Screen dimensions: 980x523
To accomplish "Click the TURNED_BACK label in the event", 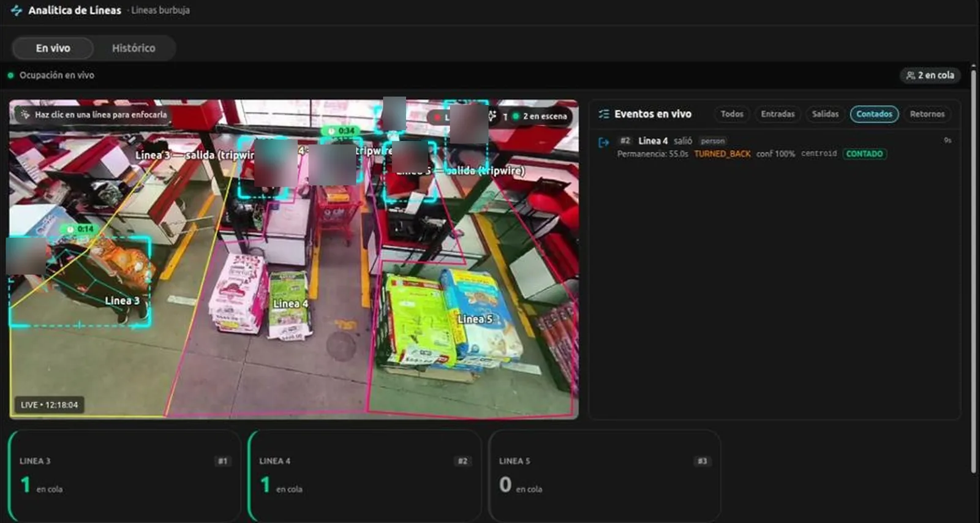I will point(722,154).
